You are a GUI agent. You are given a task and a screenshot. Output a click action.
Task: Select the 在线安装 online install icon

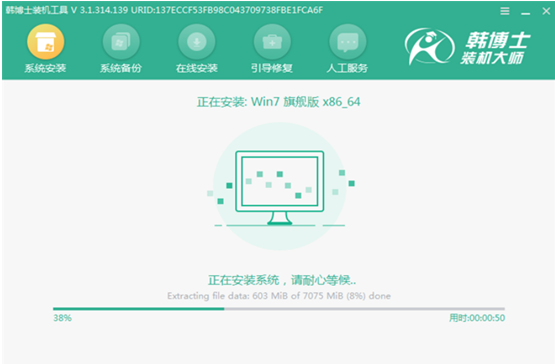pyautogui.click(x=197, y=42)
